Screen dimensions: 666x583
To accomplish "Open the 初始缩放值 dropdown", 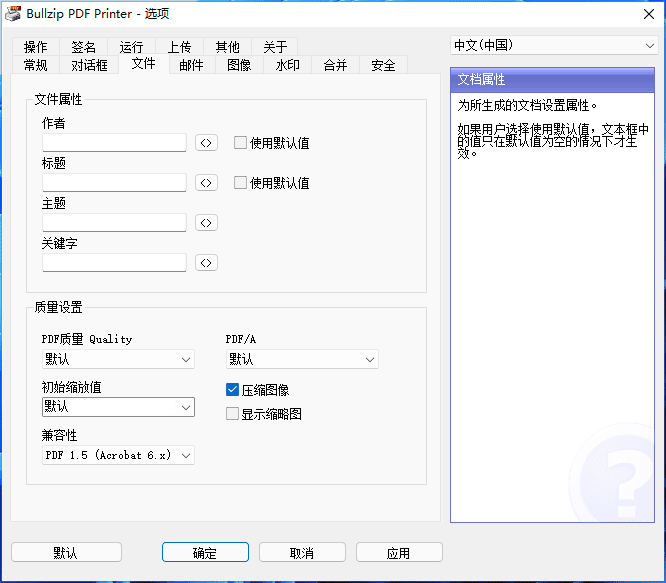I will pyautogui.click(x=118, y=407).
